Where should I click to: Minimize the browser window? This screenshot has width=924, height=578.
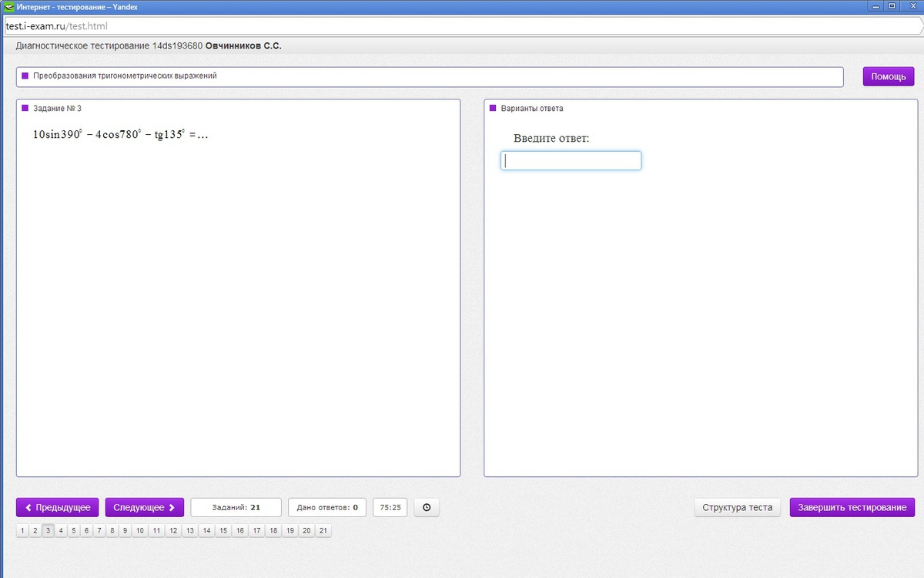coord(876,5)
